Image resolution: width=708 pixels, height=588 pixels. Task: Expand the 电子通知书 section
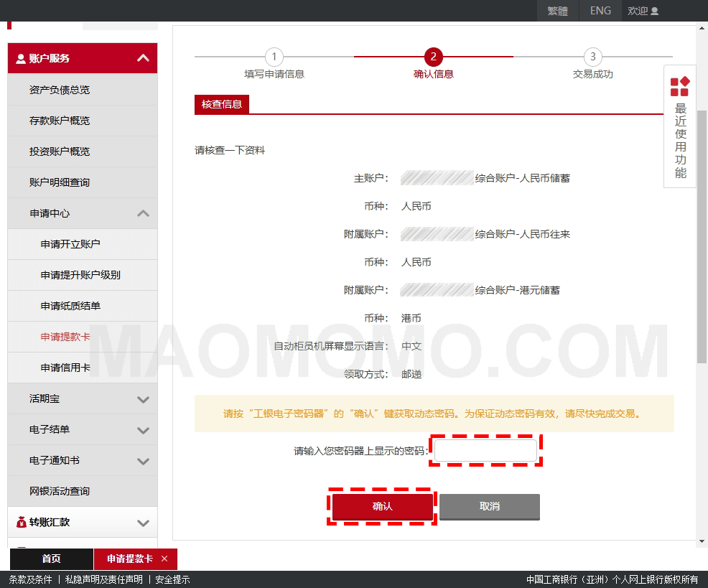point(143,461)
